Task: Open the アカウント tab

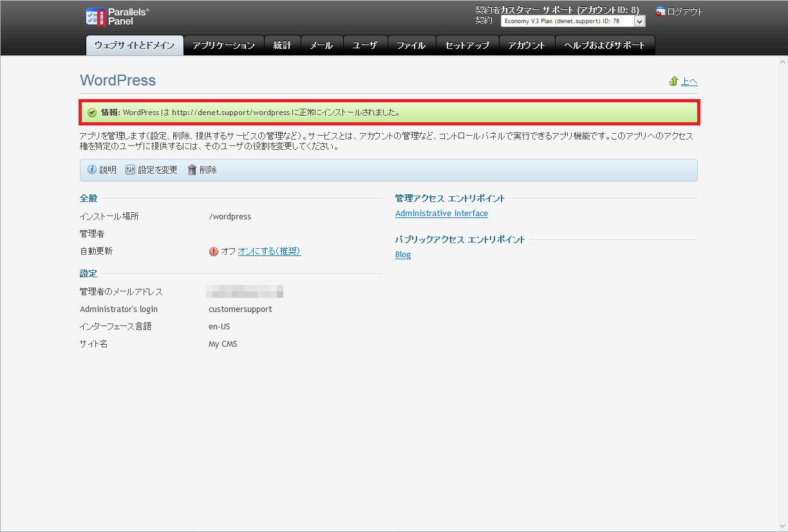Action: click(527, 45)
